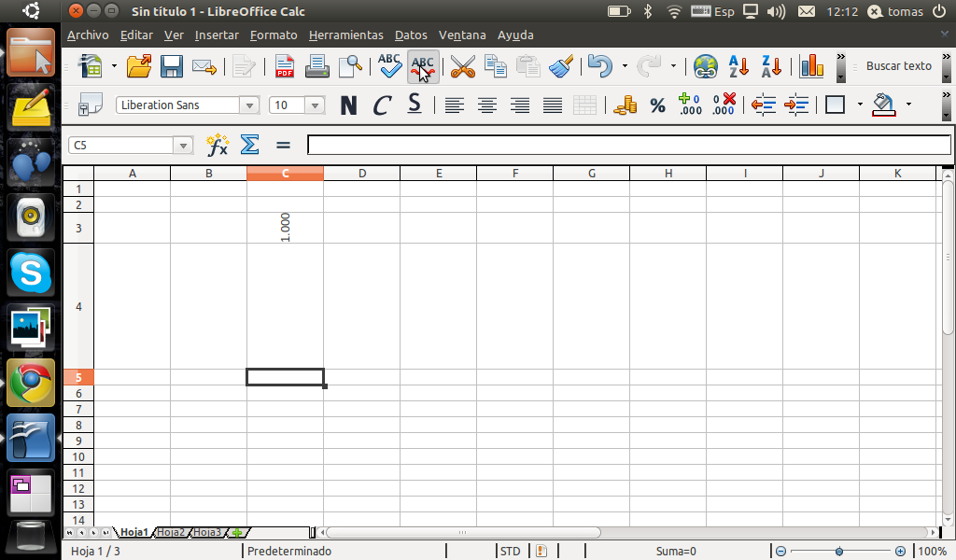Expand the font size dropdown
The width and height of the screenshot is (956, 560).
(315, 105)
